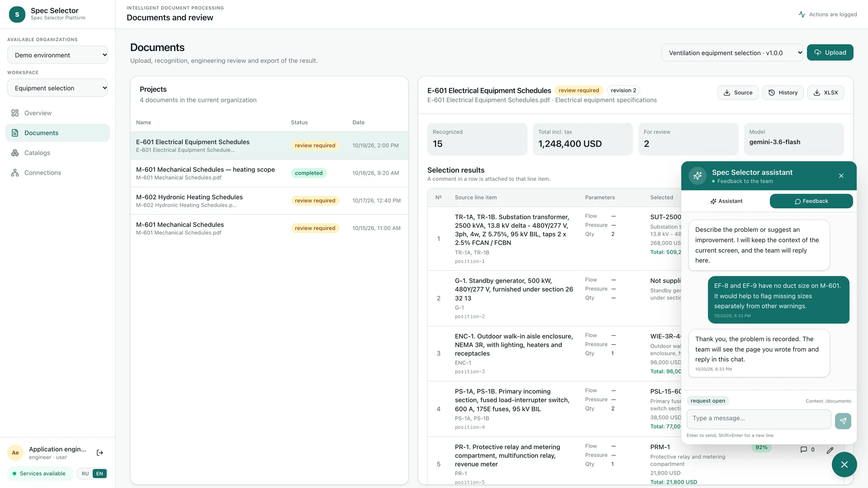Open M-602 Hydronic Heating Schedules document
This screenshot has width=868, height=488.
[269, 201]
